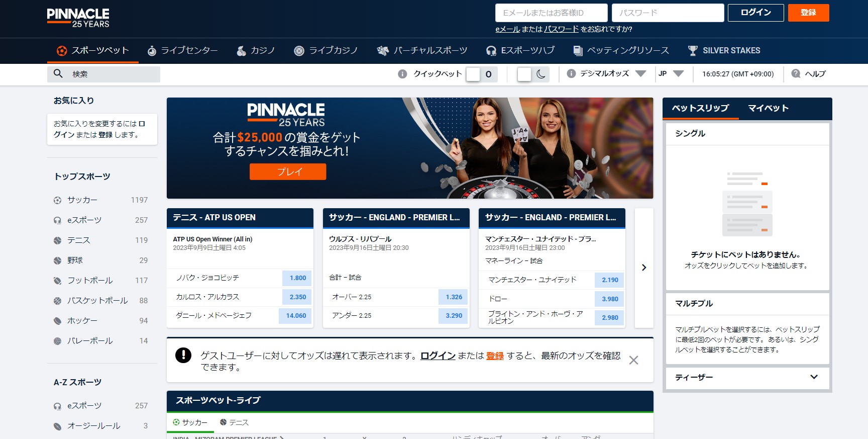
Task: Click the soccer icon beside サッカー 1197
Action: [x=57, y=200]
